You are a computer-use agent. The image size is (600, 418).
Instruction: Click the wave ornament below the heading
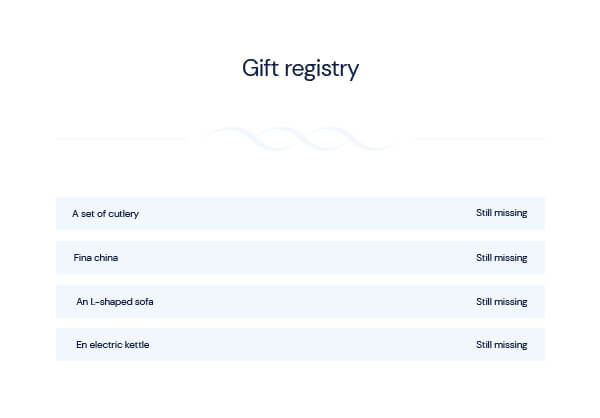pyautogui.click(x=300, y=138)
